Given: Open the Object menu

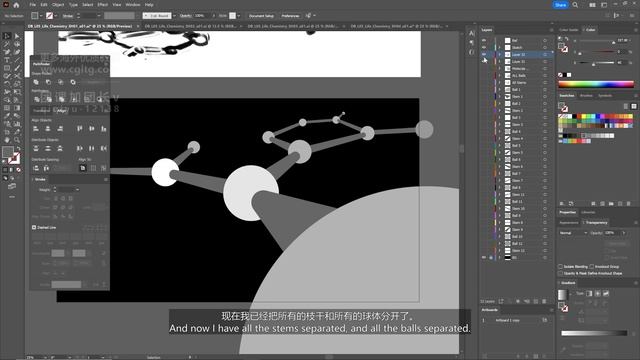Looking at the screenshot, I should [x=58, y=5].
